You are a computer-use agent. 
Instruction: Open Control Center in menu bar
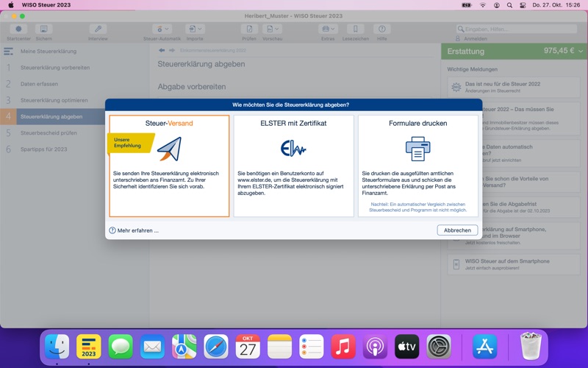coord(523,5)
